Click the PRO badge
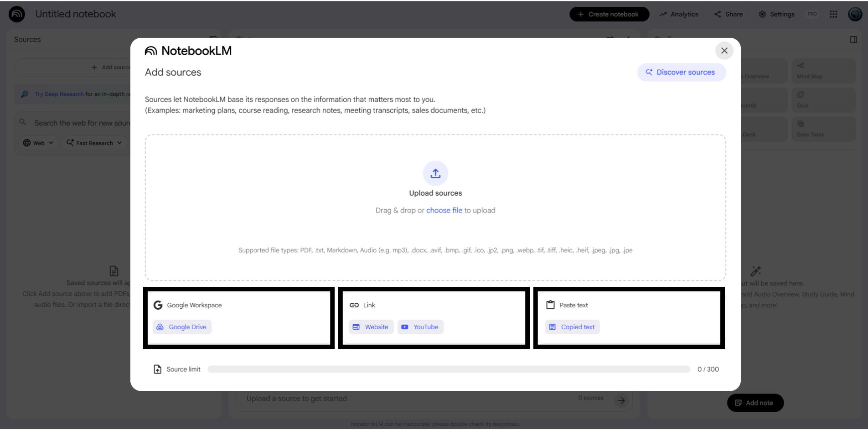Screen dimensions: 868x430 tap(812, 14)
